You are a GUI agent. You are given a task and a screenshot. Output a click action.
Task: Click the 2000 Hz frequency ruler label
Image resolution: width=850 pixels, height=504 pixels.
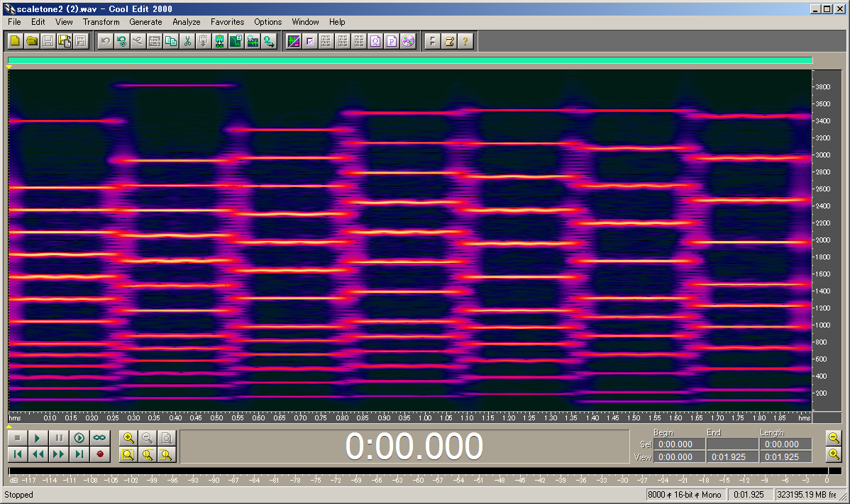tap(823, 240)
